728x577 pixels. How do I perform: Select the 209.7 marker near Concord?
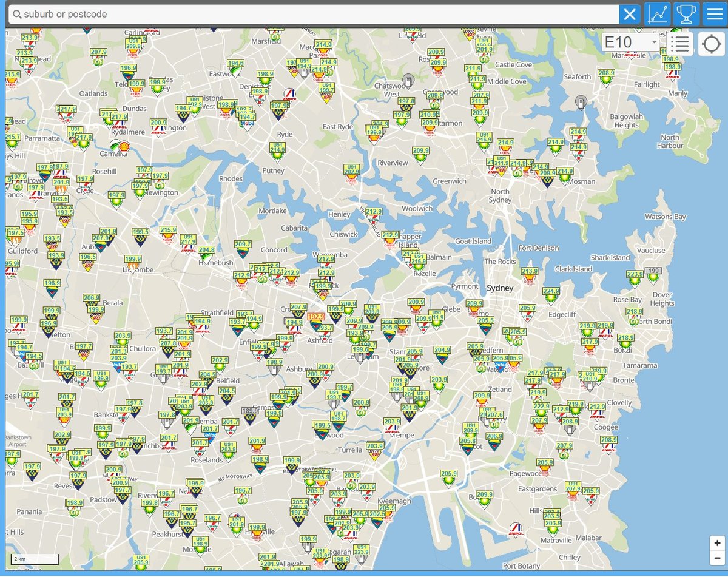click(x=243, y=249)
